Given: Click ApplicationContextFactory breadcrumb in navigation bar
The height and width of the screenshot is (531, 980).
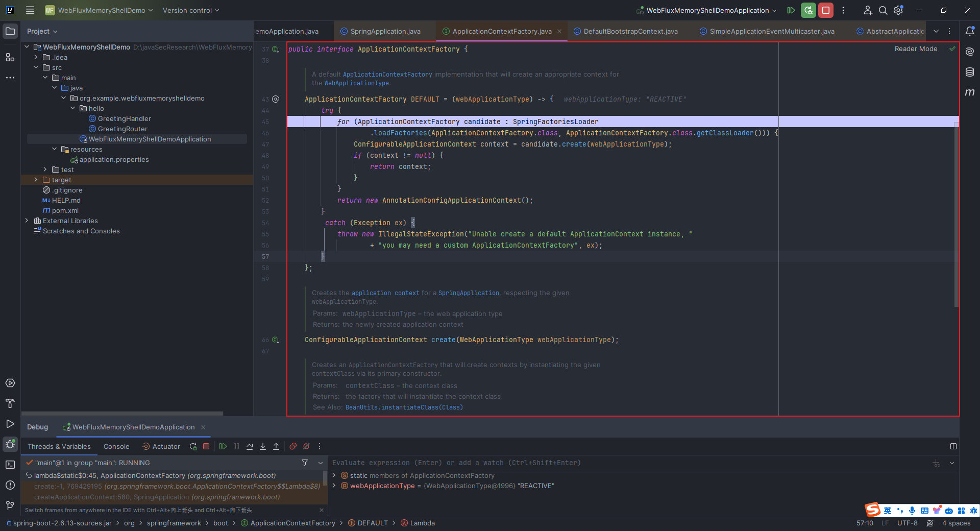Looking at the screenshot, I should (288, 523).
